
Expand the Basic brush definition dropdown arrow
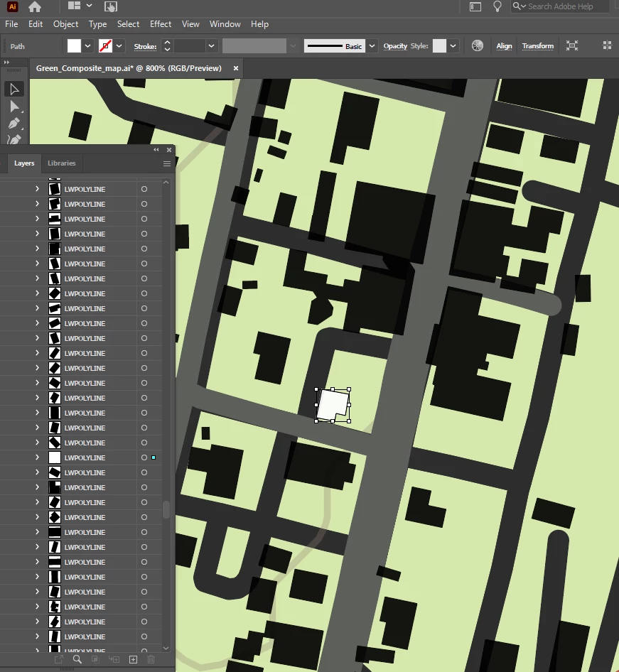click(372, 46)
